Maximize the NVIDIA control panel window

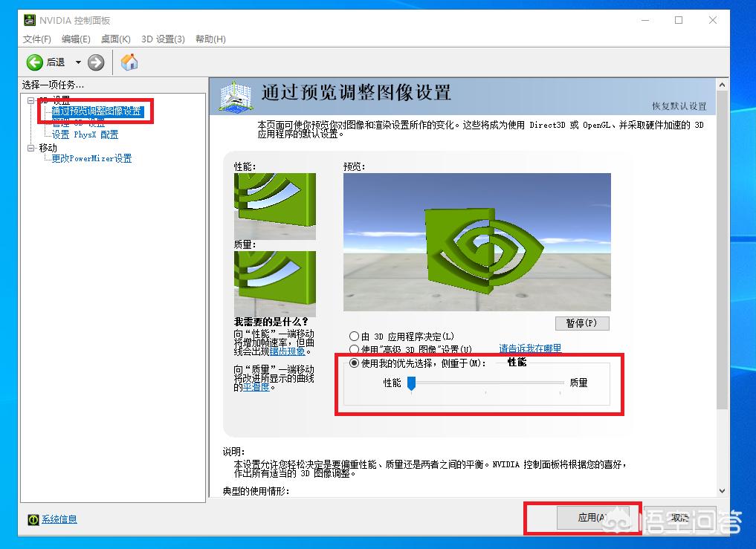tap(679, 20)
